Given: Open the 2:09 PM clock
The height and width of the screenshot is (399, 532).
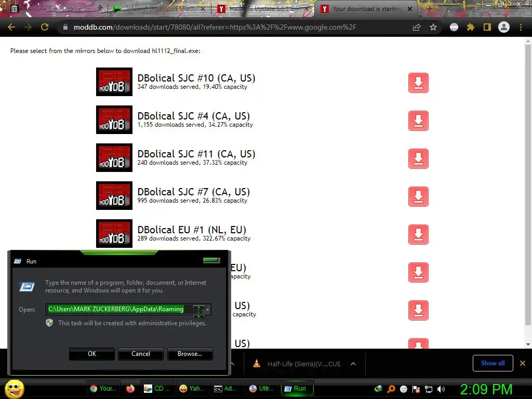Looking at the screenshot, I should 486,389.
